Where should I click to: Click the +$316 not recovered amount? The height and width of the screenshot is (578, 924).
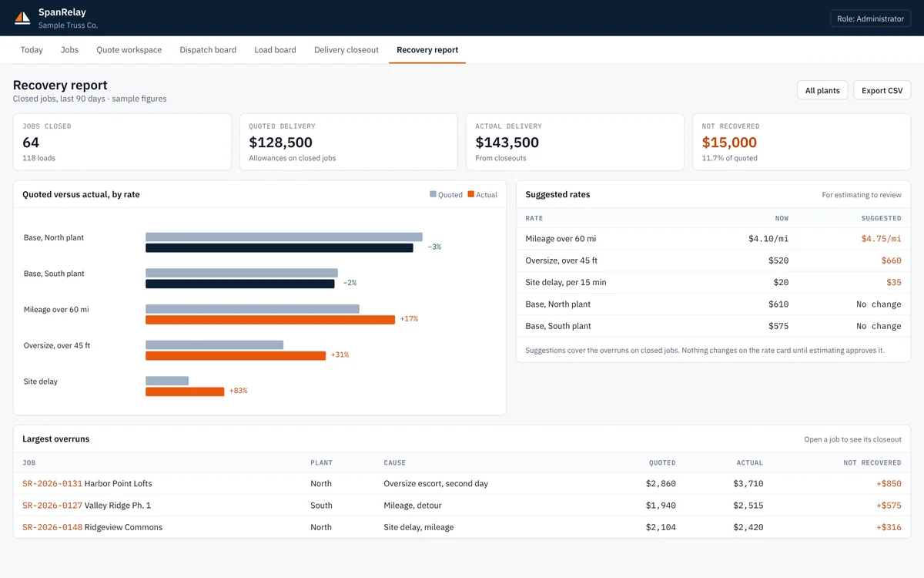coord(889,527)
